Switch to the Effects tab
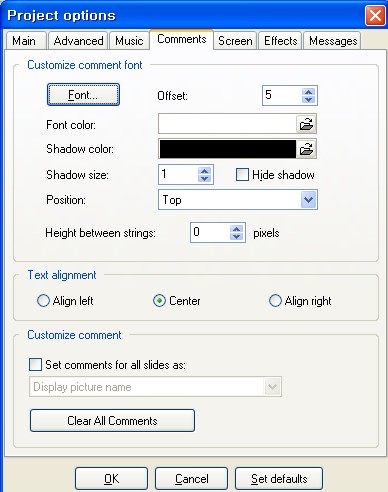The image size is (388, 492). (x=280, y=41)
